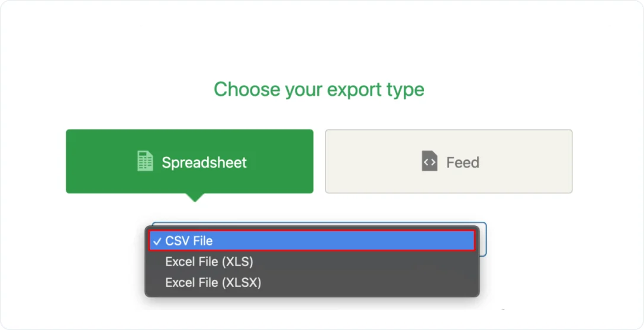Select Excel File (XLSX) format
Screen dimensions: 644x330
pos(213,283)
